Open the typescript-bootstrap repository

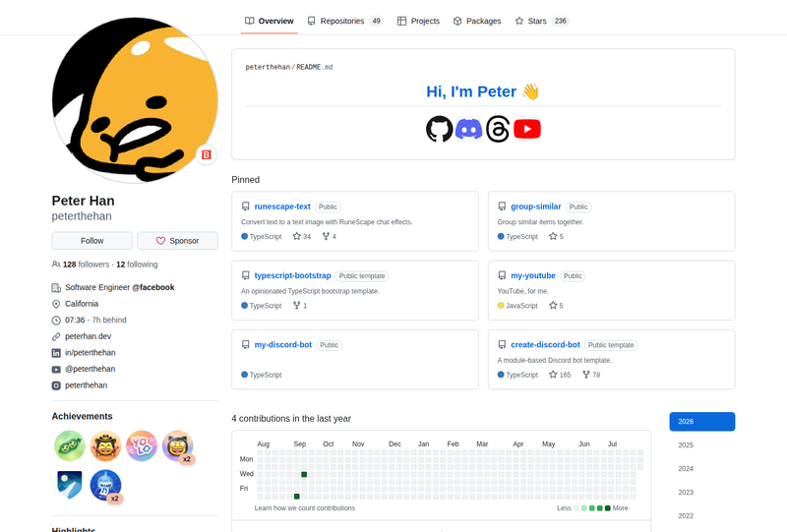tap(292, 276)
